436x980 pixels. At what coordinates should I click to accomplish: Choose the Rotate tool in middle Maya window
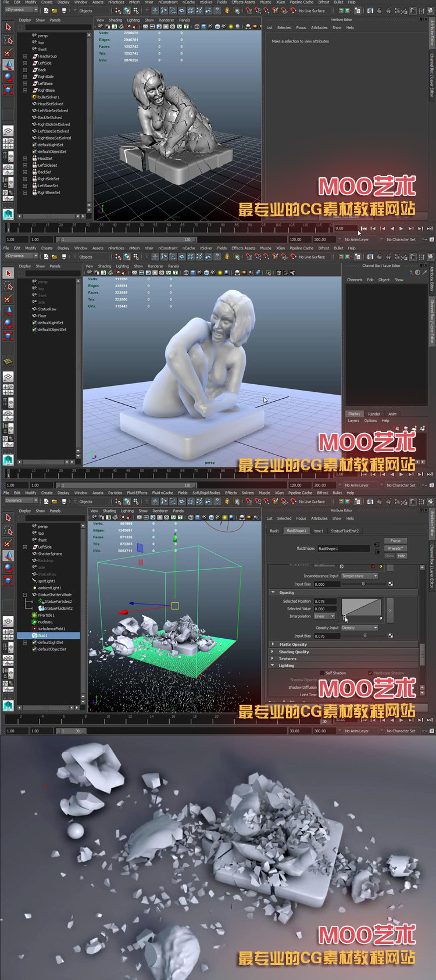tap(8, 323)
